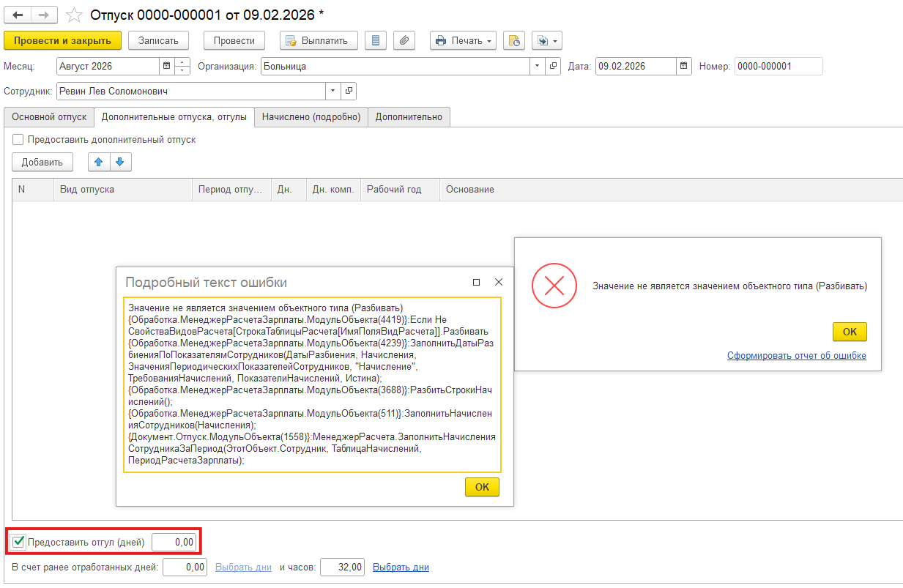Click the Дн. комп. column header

[333, 189]
